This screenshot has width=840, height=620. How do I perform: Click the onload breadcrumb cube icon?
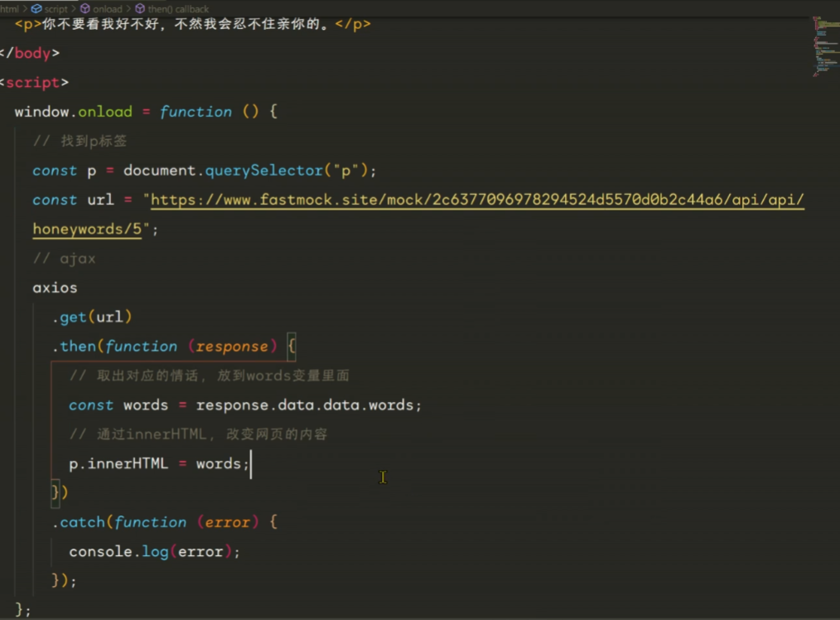pyautogui.click(x=85, y=9)
